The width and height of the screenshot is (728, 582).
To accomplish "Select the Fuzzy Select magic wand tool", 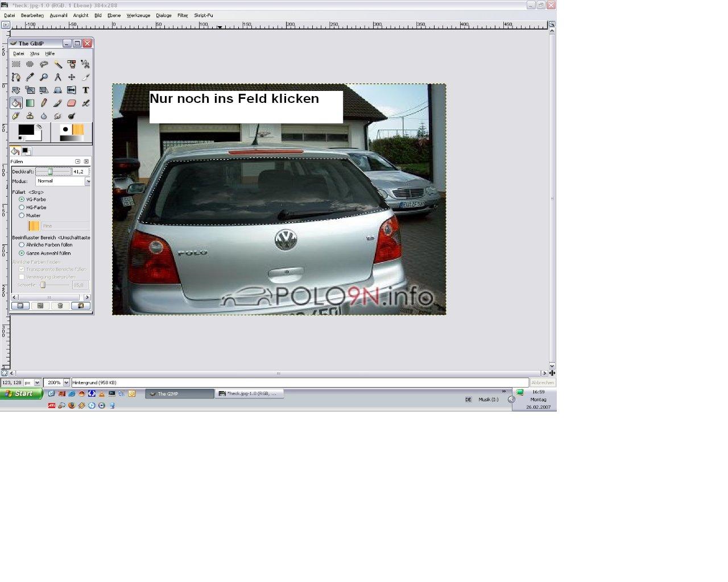I will [x=57, y=64].
